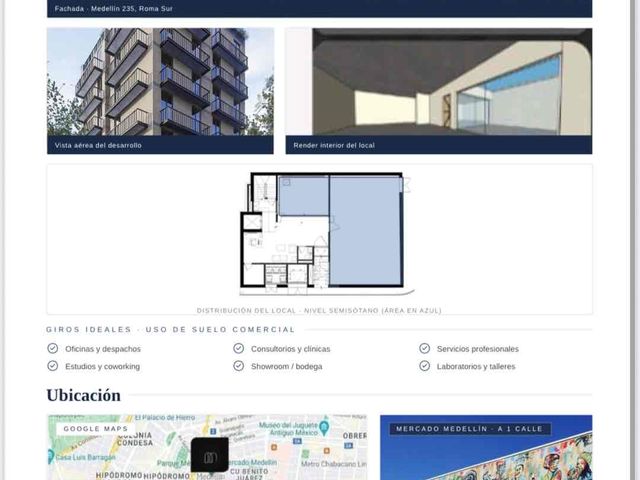This screenshot has height=480, width=640.
Task: Click the black square logo on the map
Action: pyautogui.click(x=210, y=455)
